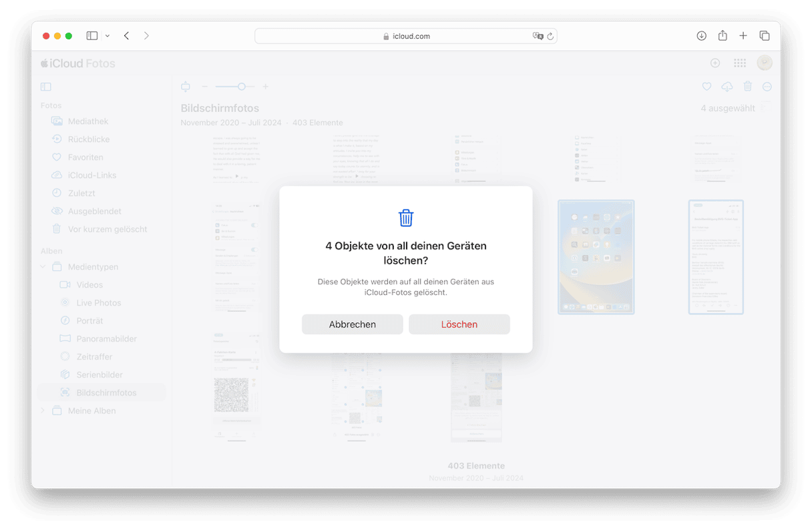Open Safari downloads icon

(x=701, y=36)
